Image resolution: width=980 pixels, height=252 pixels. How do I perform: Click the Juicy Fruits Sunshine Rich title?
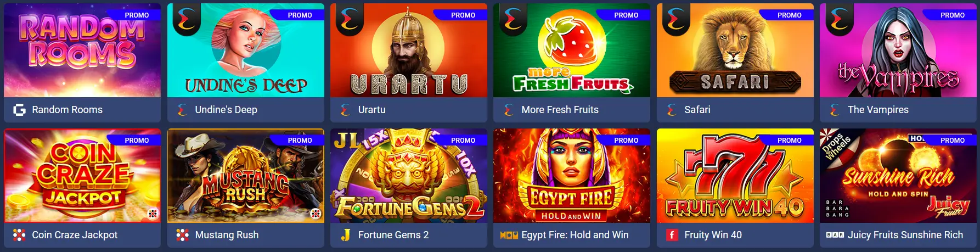[905, 235]
